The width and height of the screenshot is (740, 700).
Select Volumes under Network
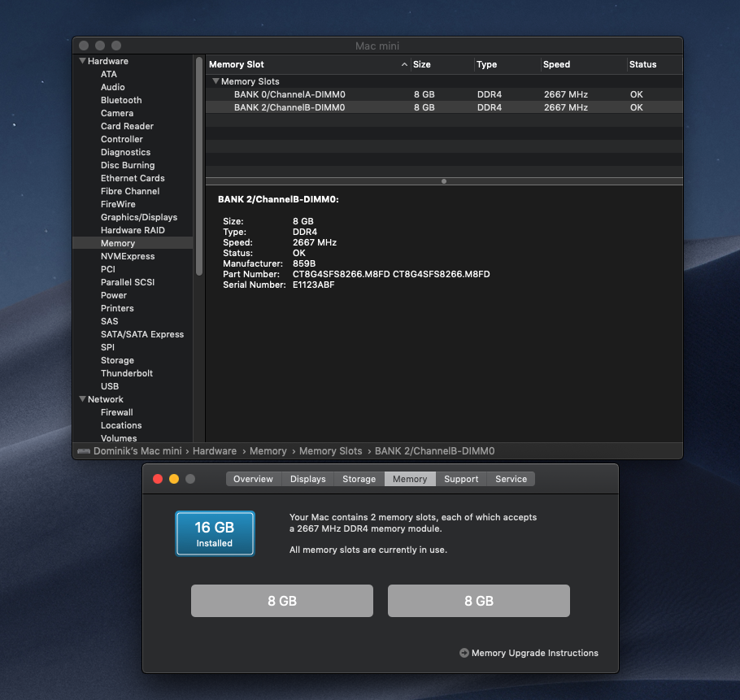[119, 438]
